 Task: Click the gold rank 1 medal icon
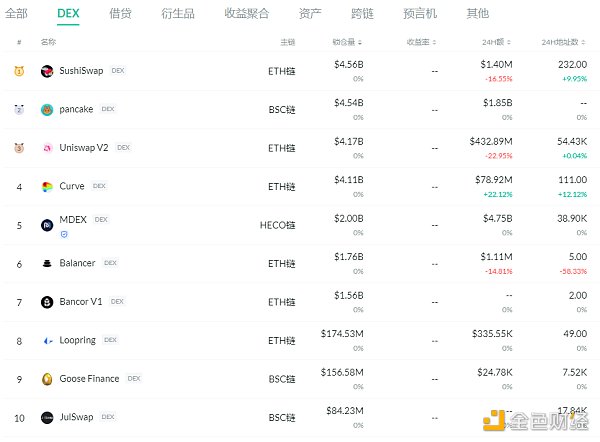[19, 71]
